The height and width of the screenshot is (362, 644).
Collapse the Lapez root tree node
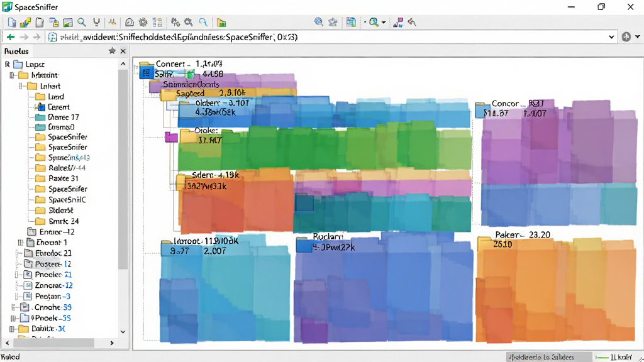tap(8, 65)
